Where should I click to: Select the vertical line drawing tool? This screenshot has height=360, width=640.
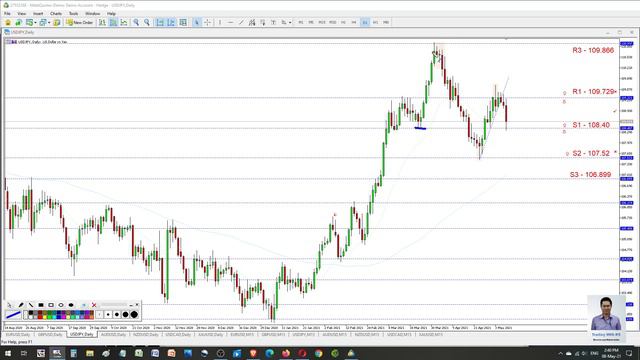(x=220, y=22)
